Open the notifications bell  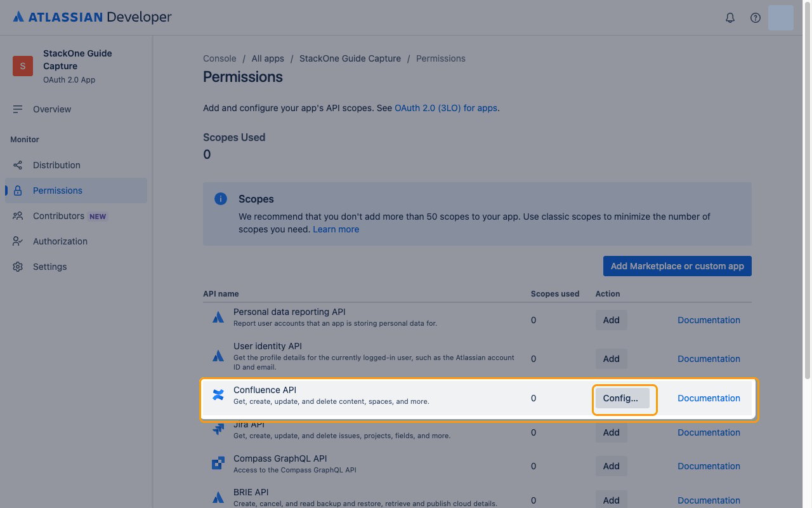tap(730, 18)
